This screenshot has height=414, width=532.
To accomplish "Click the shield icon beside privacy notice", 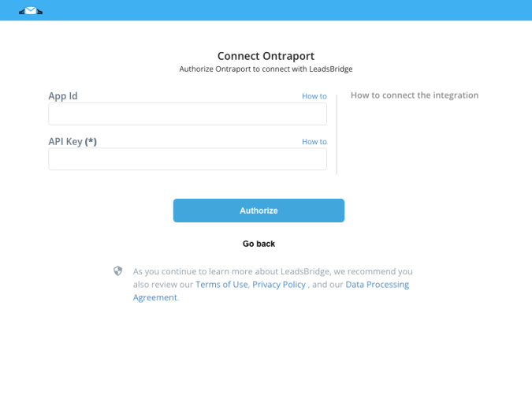I will click(x=117, y=270).
